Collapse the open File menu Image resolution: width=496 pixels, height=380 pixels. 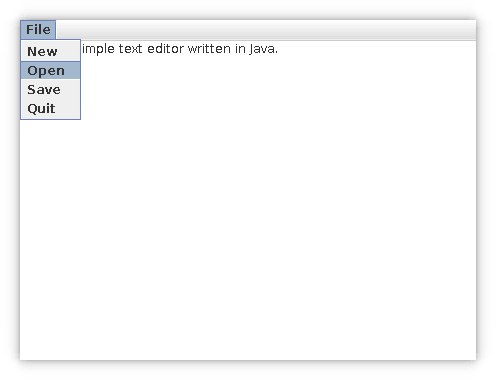click(x=38, y=30)
